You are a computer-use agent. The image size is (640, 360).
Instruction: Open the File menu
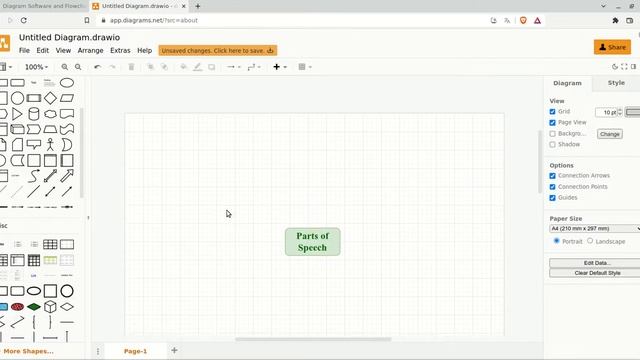[24, 51]
